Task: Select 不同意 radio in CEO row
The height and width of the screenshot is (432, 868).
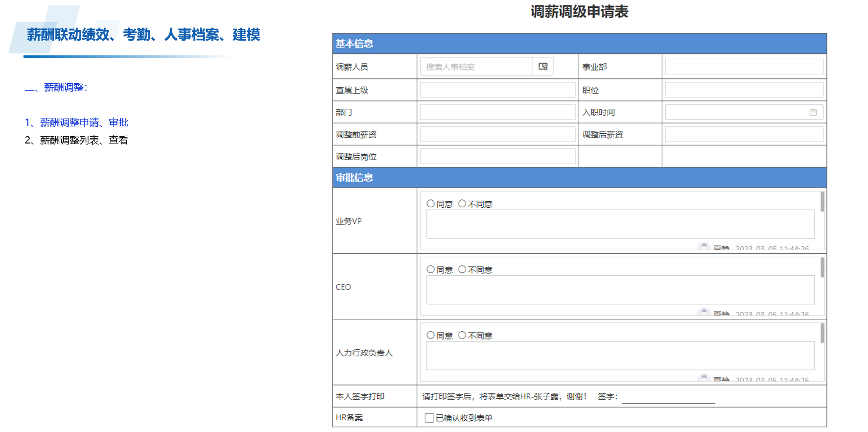Action: coord(462,269)
